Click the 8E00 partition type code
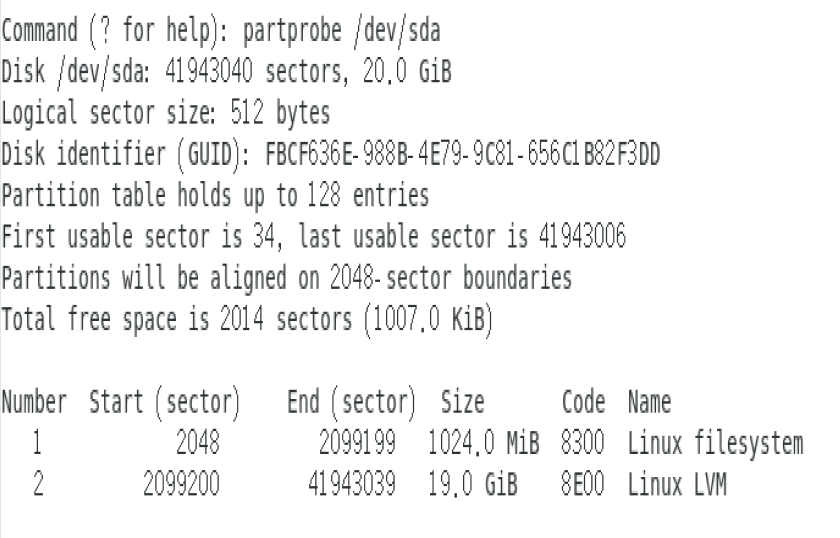This screenshot has width=840, height=538. (585, 487)
